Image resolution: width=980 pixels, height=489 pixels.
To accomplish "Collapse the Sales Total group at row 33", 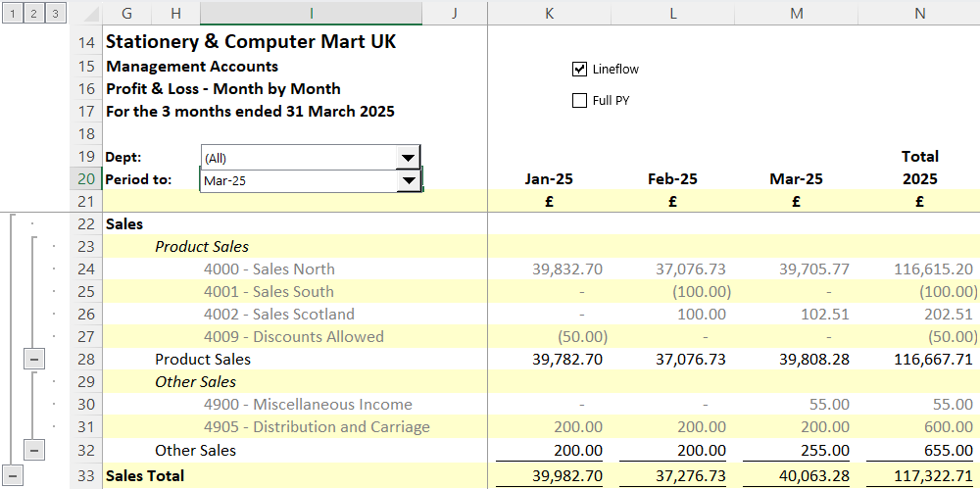I will (13, 476).
